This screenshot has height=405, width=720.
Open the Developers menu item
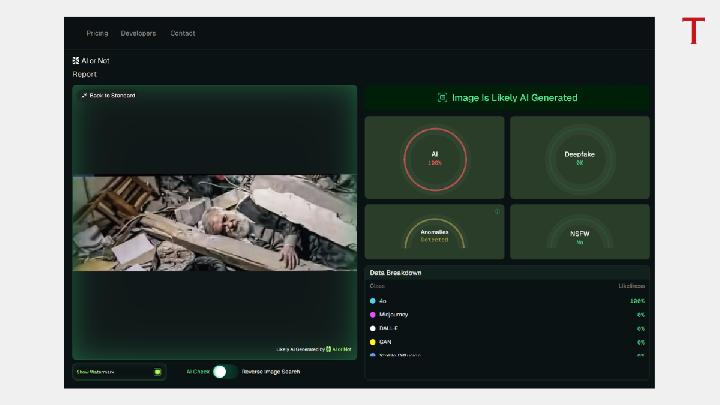coord(138,33)
